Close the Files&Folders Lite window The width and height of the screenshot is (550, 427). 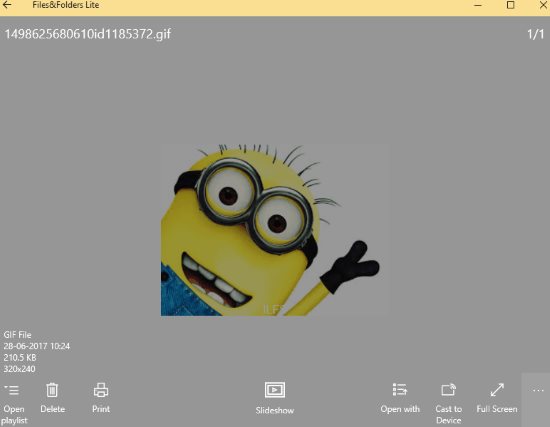point(544,5)
